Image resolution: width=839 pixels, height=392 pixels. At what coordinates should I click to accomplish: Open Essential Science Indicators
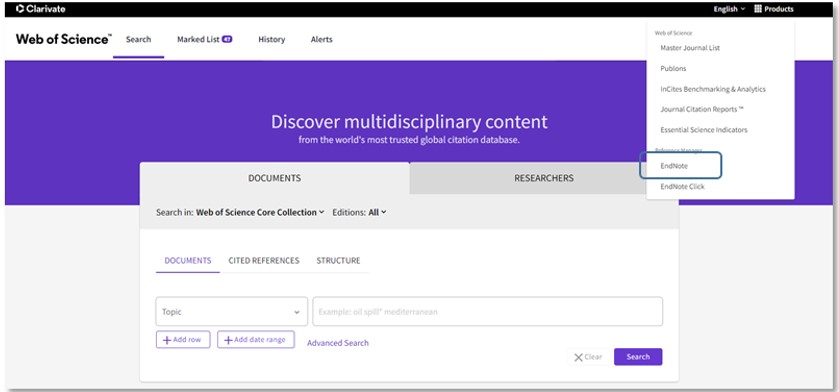click(x=704, y=130)
